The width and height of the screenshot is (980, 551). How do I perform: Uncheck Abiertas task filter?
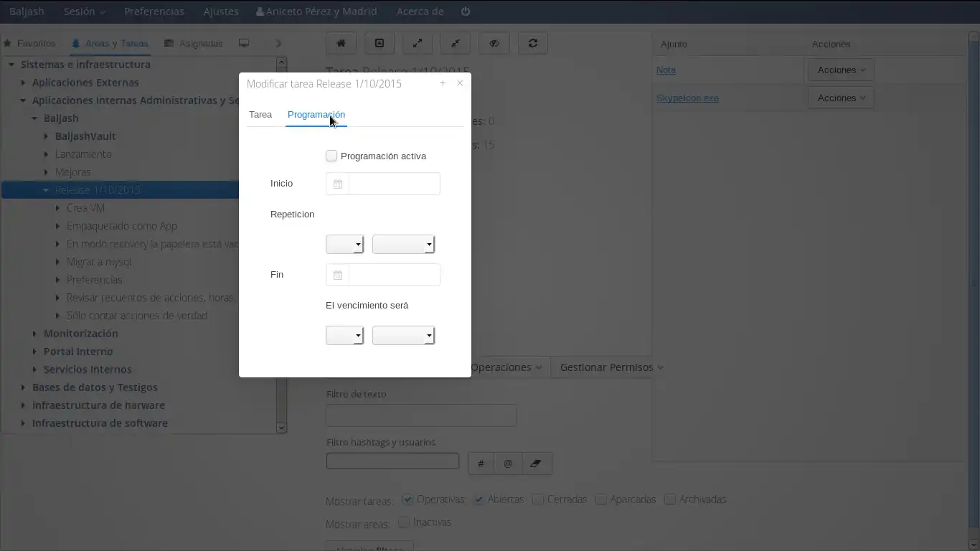[x=479, y=499]
